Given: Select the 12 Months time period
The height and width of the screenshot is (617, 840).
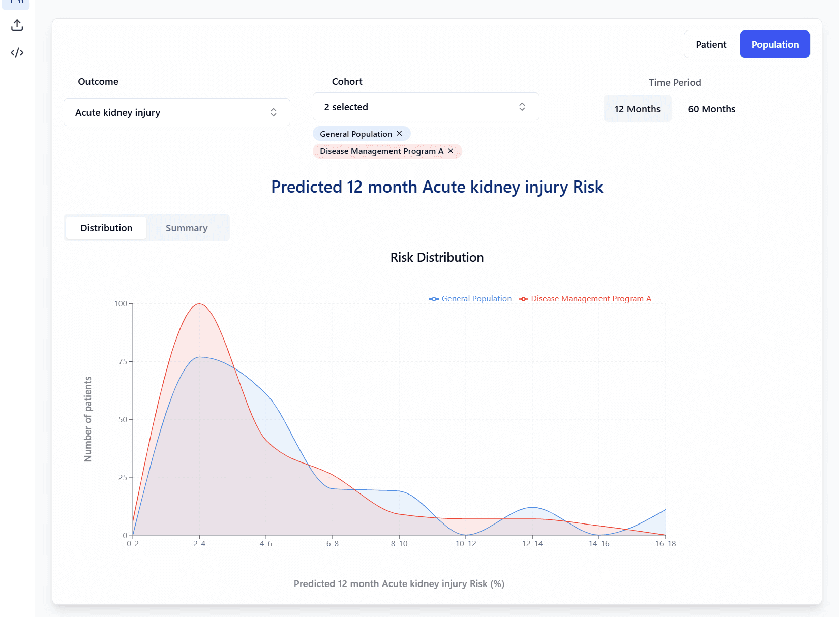Looking at the screenshot, I should [x=637, y=109].
